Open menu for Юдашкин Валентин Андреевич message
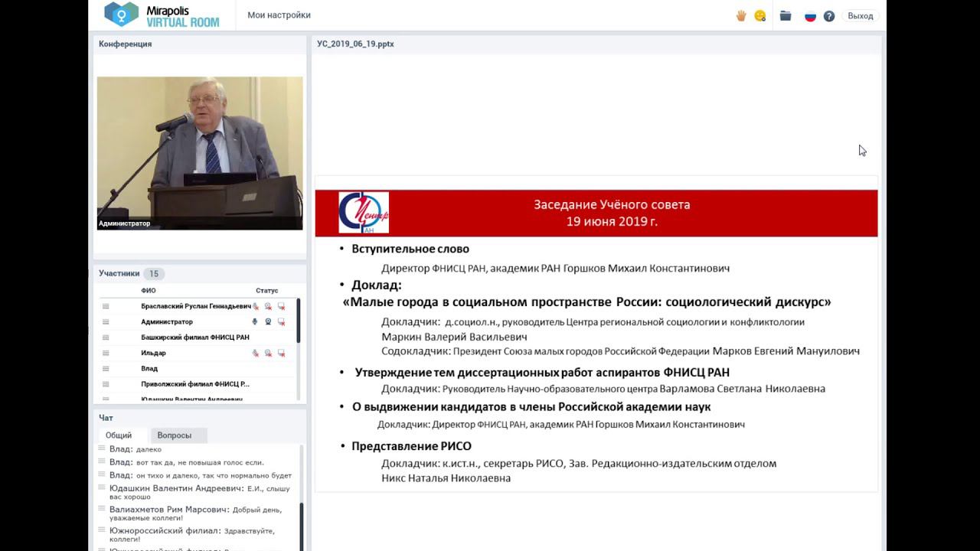This screenshot has width=980, height=551. click(x=102, y=488)
